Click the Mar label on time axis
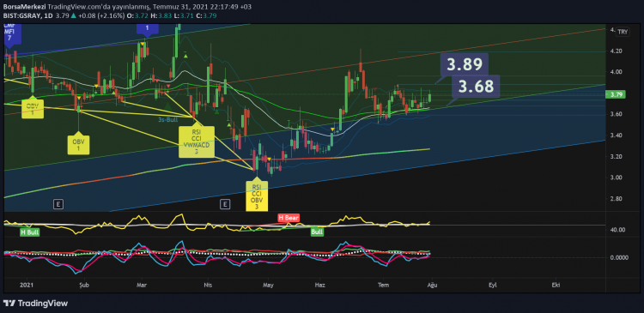The width and height of the screenshot is (644, 313). [x=142, y=285]
